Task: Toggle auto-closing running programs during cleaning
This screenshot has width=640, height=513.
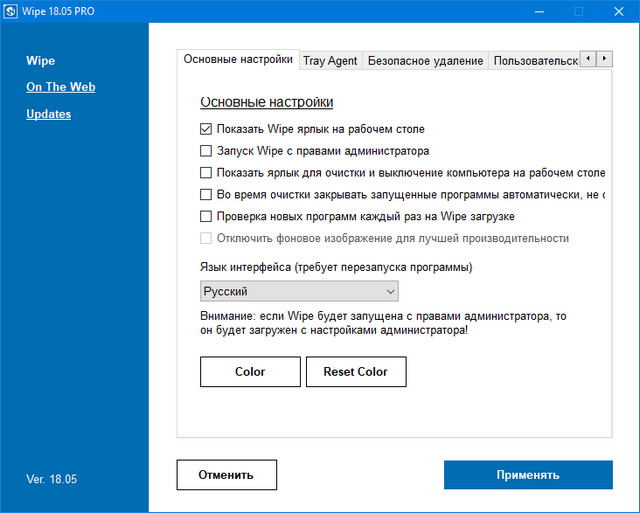Action: tap(206, 195)
